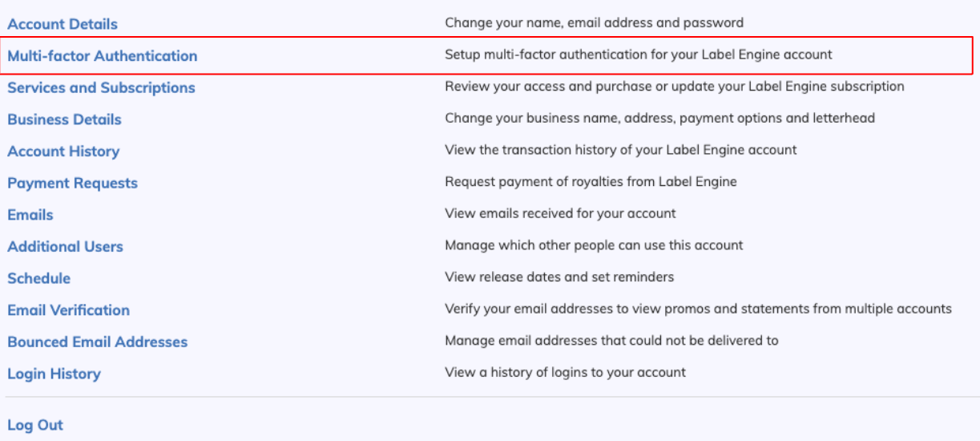Manage Additional Users link
980x441 pixels.
tap(66, 247)
